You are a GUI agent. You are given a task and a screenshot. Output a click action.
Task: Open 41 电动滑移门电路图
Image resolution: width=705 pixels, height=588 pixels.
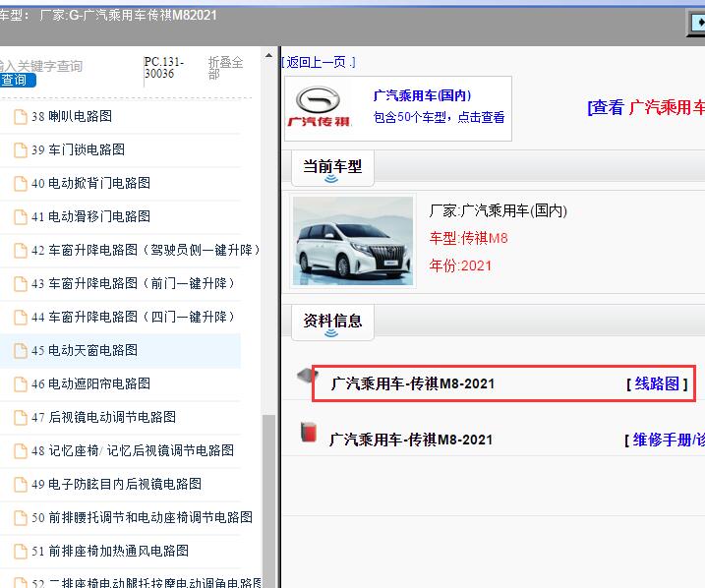pos(90,216)
